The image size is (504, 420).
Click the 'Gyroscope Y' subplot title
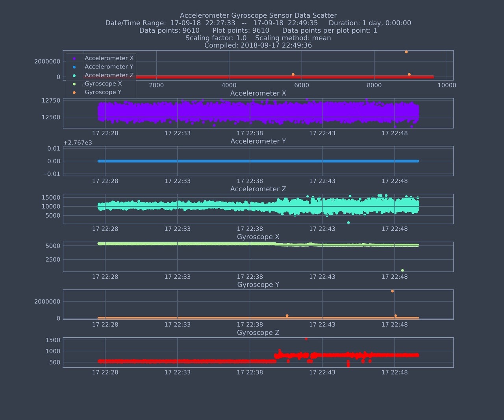point(258,285)
